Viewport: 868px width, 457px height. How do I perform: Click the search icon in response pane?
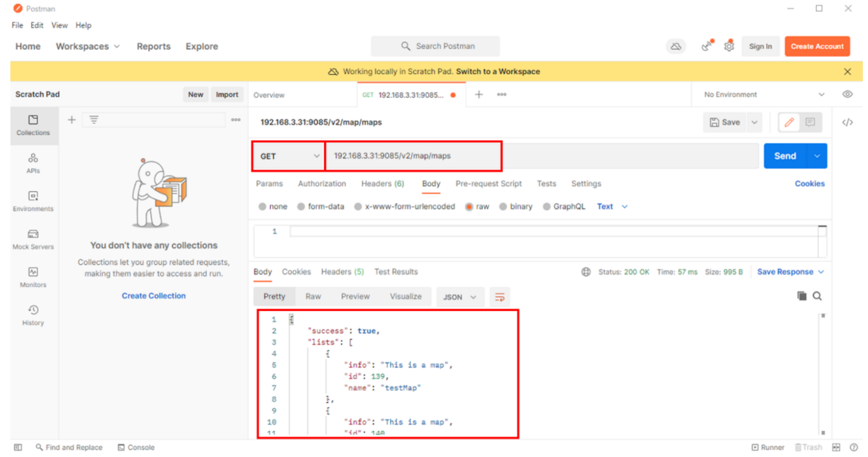point(817,296)
